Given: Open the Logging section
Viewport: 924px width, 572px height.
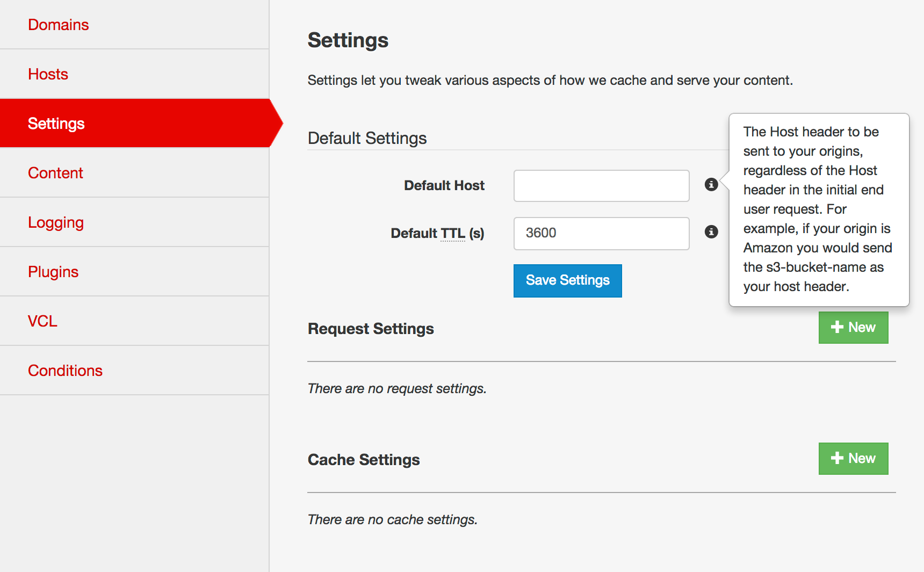Looking at the screenshot, I should pos(56,222).
